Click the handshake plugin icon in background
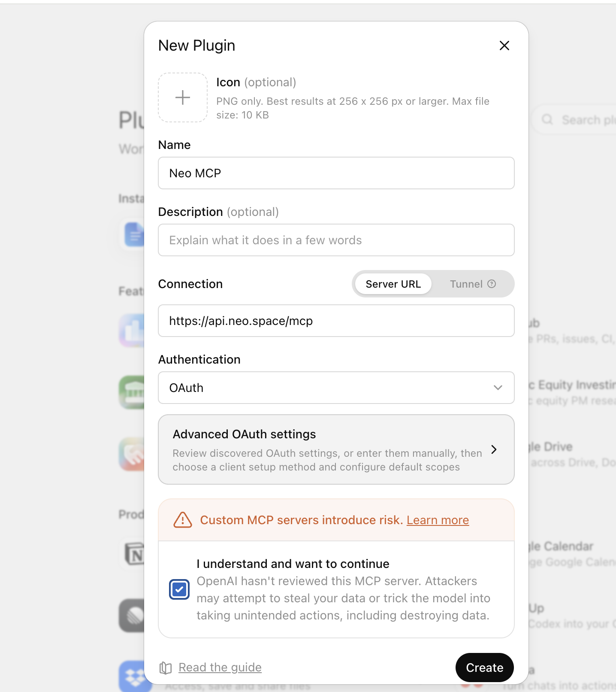Image resolution: width=616 pixels, height=692 pixels. (132, 454)
